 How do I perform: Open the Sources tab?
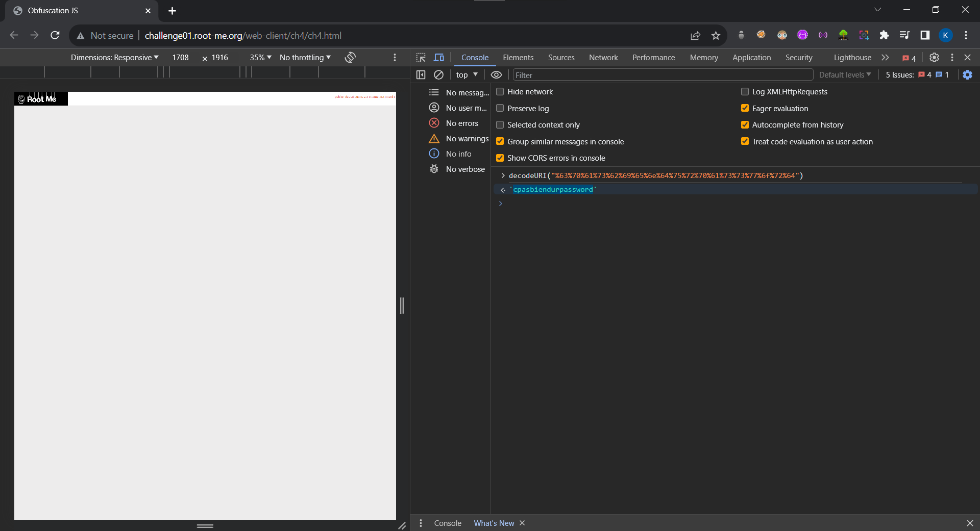[561, 58]
